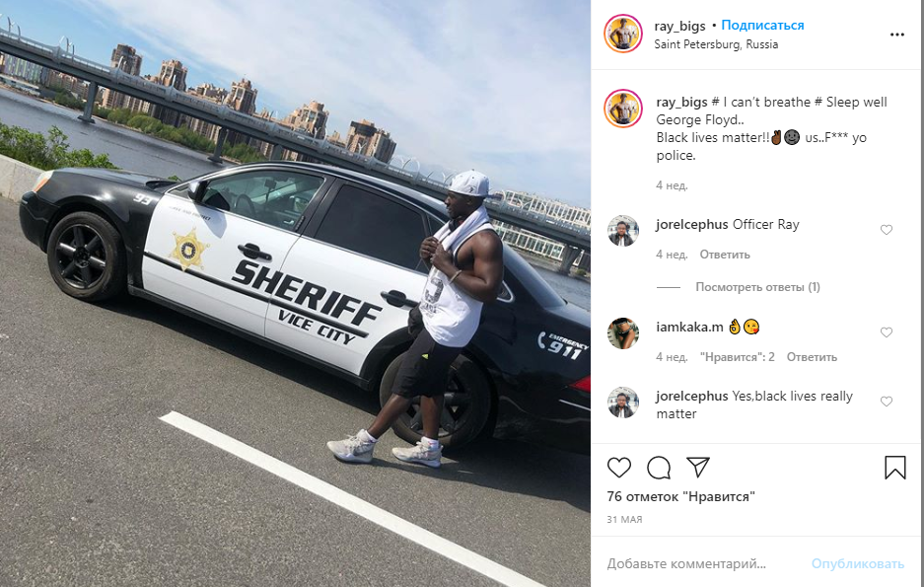Like jorelcephus 'Officer Ray' comment heart

pyautogui.click(x=887, y=230)
